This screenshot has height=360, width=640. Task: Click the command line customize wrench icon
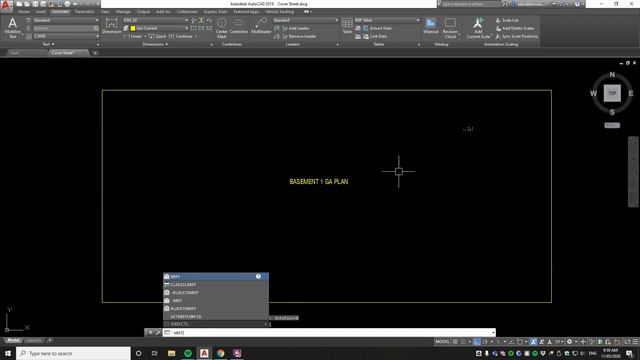pyautogui.click(x=158, y=333)
